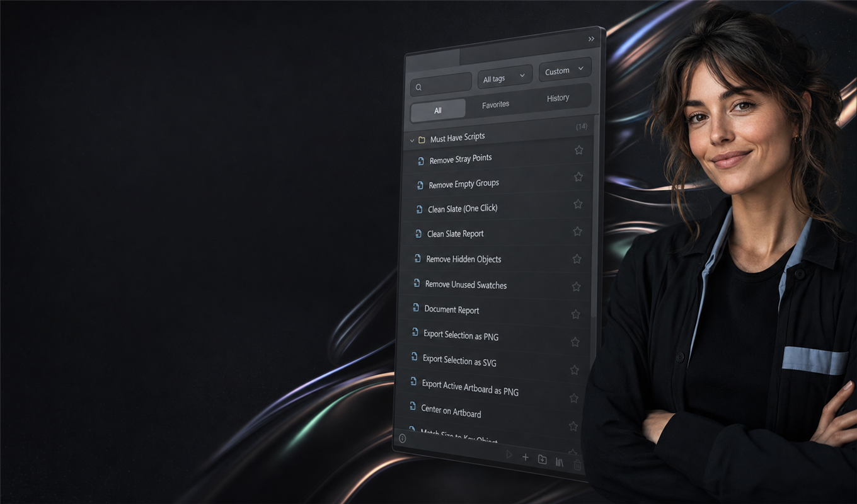The width and height of the screenshot is (857, 504).
Task: Click script icon beside Remove Empty Groups
Action: tap(420, 185)
